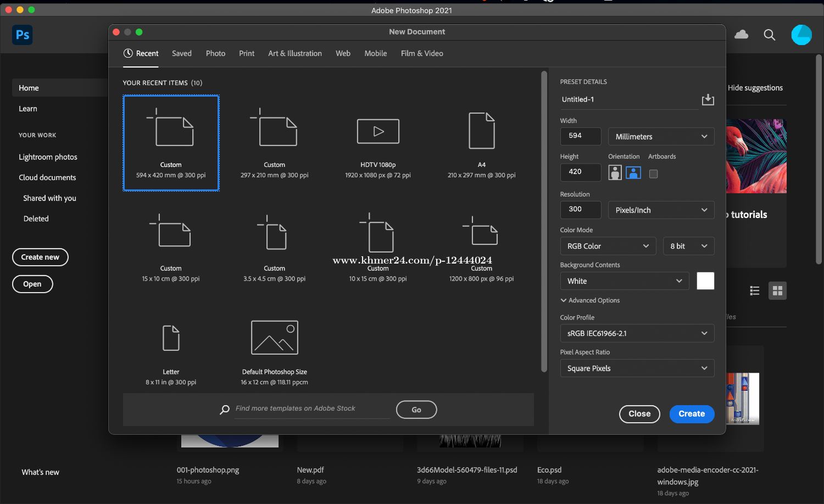
Task: Enable the Artboards checkbox
Action: pyautogui.click(x=653, y=173)
